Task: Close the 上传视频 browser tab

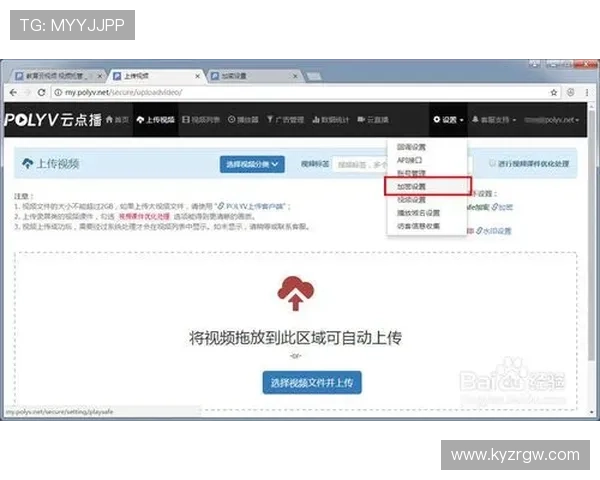Action: click(197, 76)
